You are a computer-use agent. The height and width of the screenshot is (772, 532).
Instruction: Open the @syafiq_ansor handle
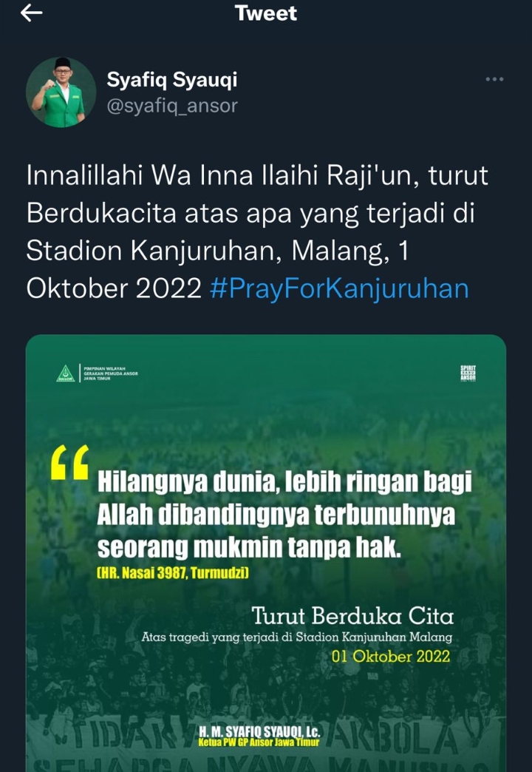tap(172, 105)
